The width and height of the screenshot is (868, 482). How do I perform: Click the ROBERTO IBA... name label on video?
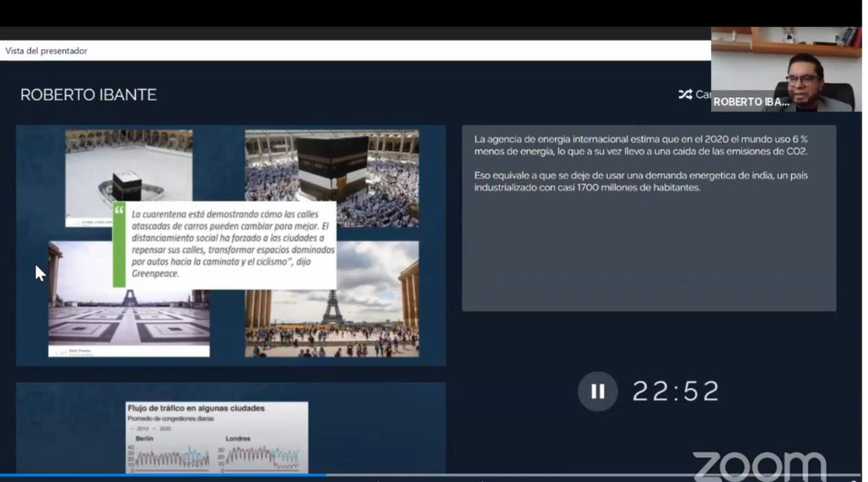(752, 103)
